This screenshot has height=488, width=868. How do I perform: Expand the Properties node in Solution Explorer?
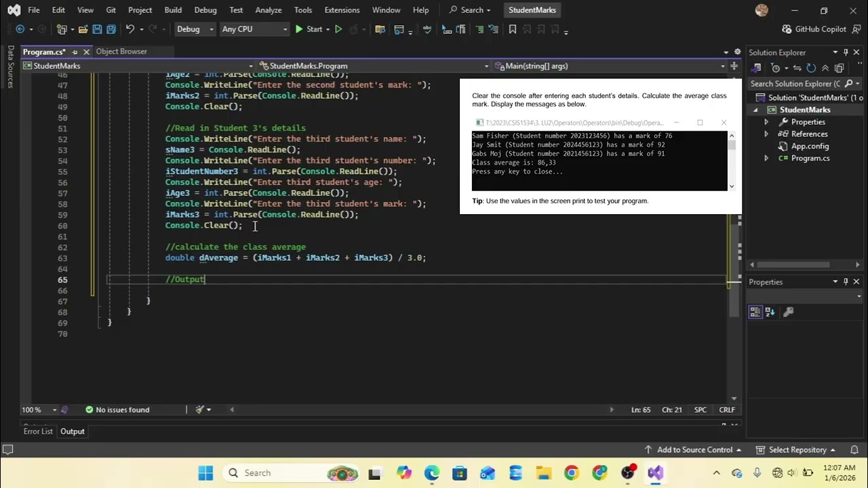(766, 122)
